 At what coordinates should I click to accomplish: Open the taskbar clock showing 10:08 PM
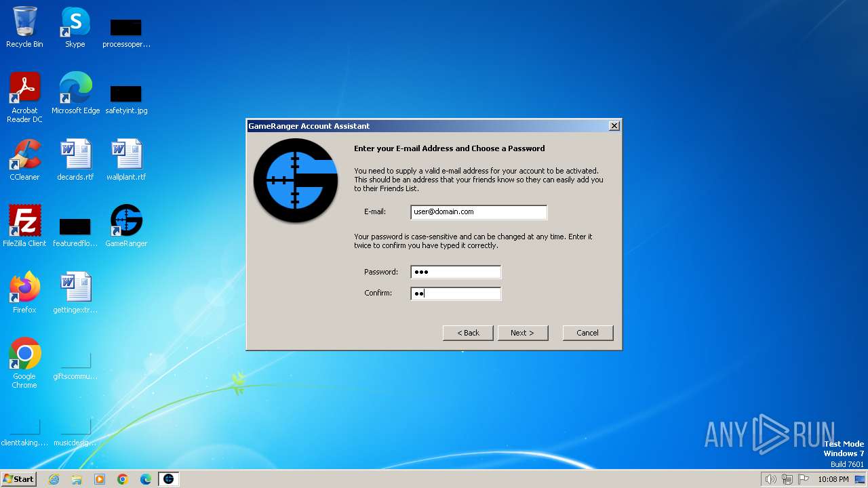(833, 479)
